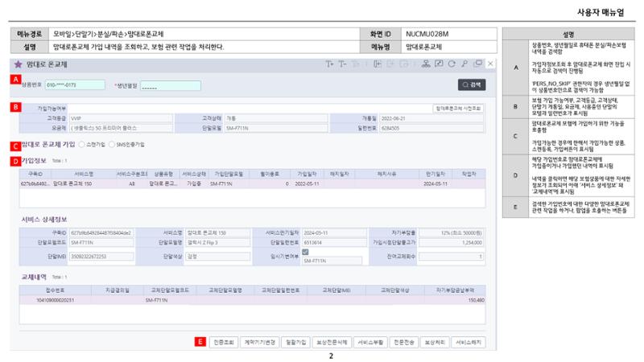Screen dimensions: 644x362
Task: Click the 서비스명 column header in 가입정보
Action: (84, 174)
